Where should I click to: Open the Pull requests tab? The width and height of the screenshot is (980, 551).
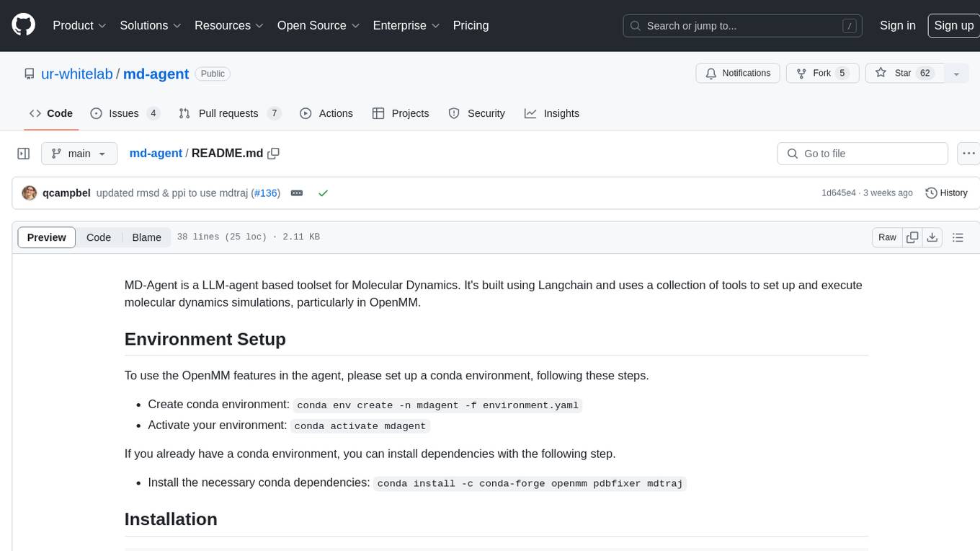click(229, 113)
